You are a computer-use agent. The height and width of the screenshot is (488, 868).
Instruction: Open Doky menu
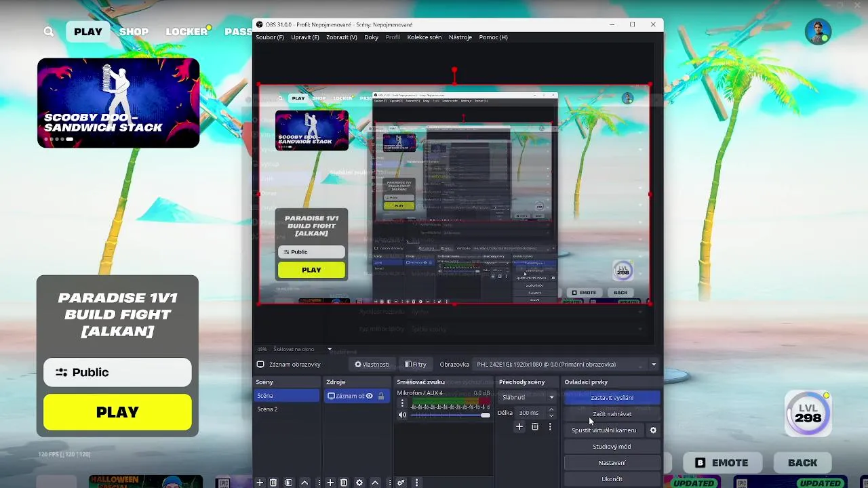372,37
